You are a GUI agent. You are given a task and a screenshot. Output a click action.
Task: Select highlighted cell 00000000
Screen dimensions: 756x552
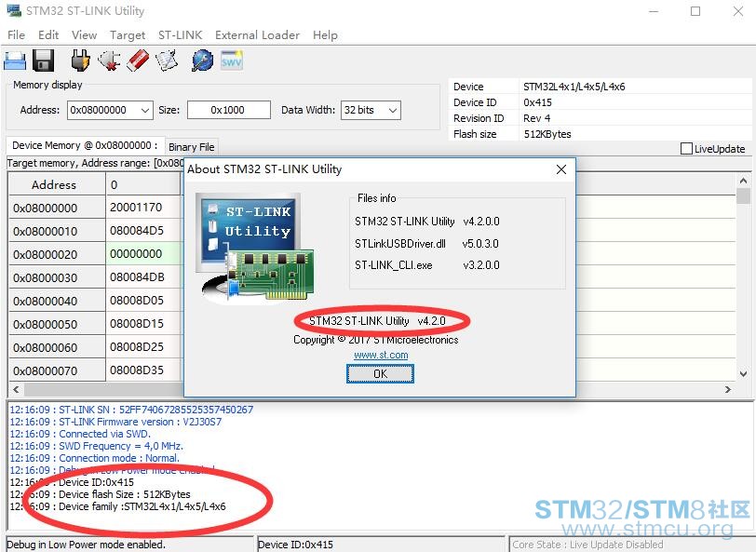click(143, 253)
